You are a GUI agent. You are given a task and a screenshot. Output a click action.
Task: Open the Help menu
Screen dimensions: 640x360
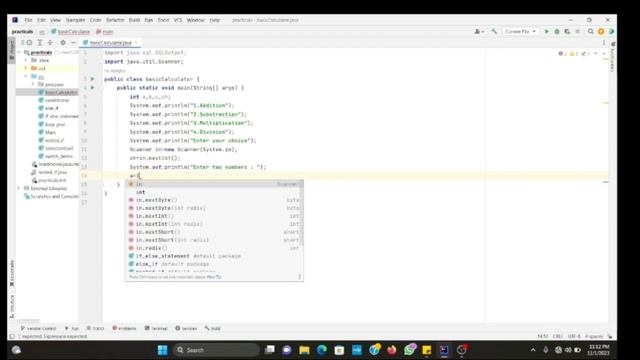(215, 20)
